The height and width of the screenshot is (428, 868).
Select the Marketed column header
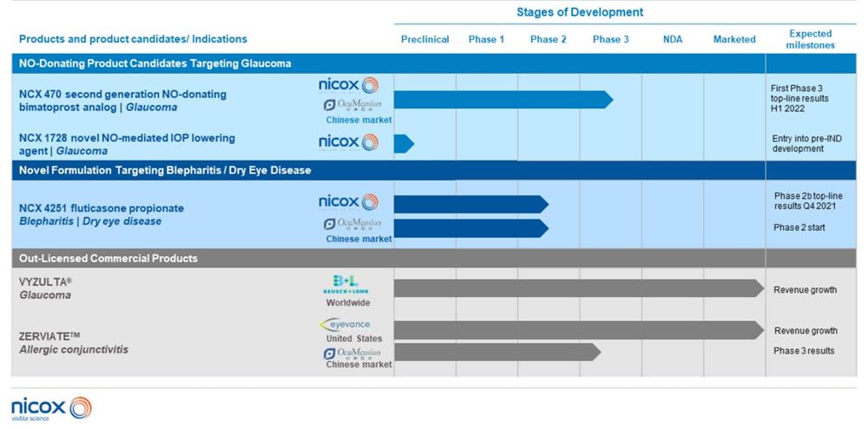click(734, 39)
